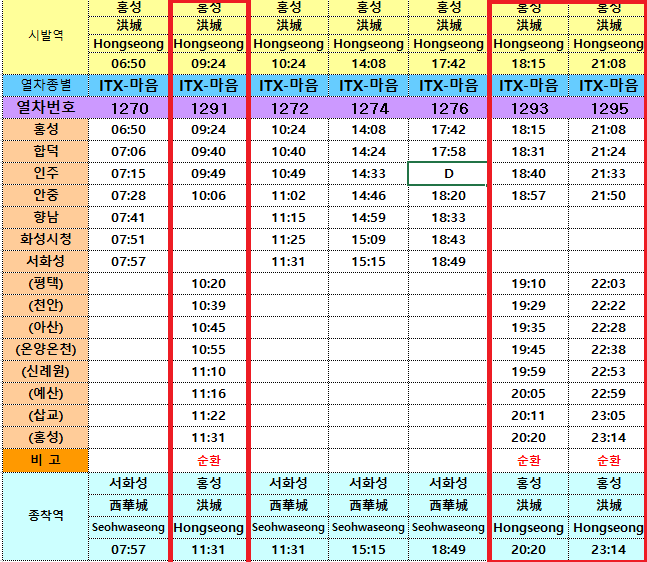Screen dimensions: 647x562
Task: Select the 화성시청 station label
Action: click(46, 239)
